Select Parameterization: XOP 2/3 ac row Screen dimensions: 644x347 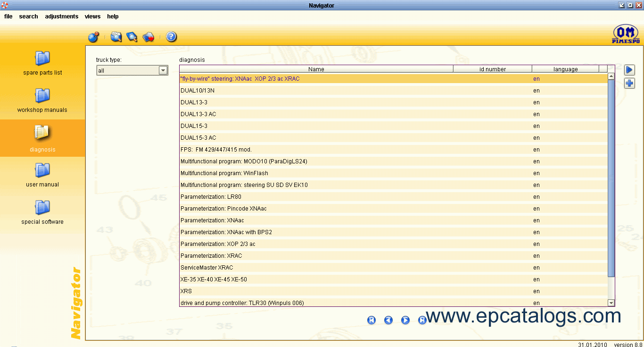(394, 244)
